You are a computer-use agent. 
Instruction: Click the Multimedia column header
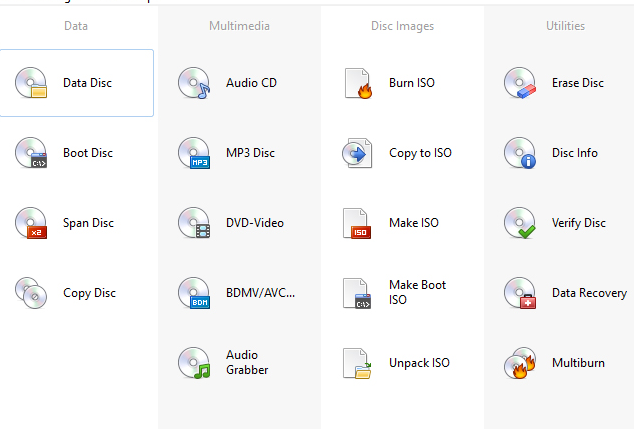pos(239,26)
